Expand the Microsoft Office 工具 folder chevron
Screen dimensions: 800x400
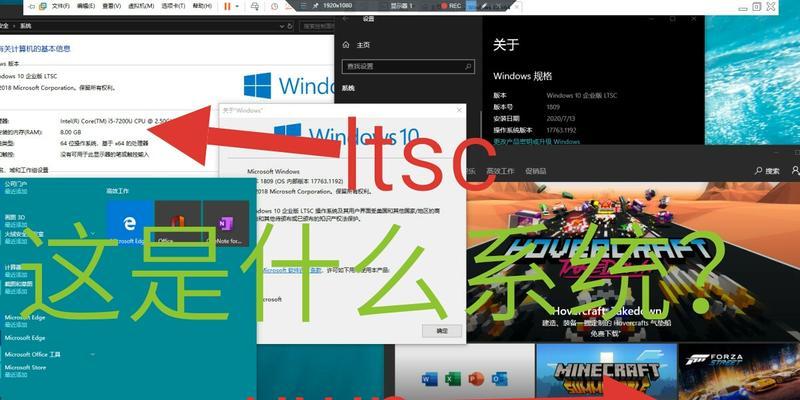(x=92, y=354)
